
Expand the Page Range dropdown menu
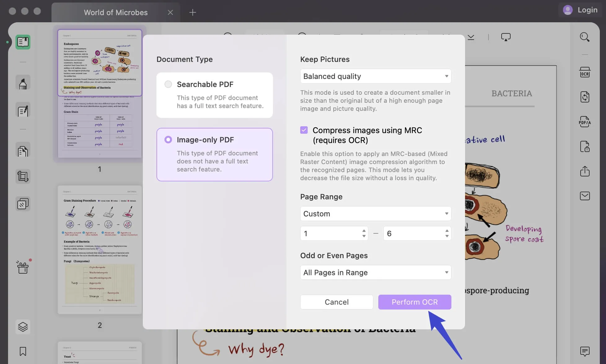click(375, 213)
